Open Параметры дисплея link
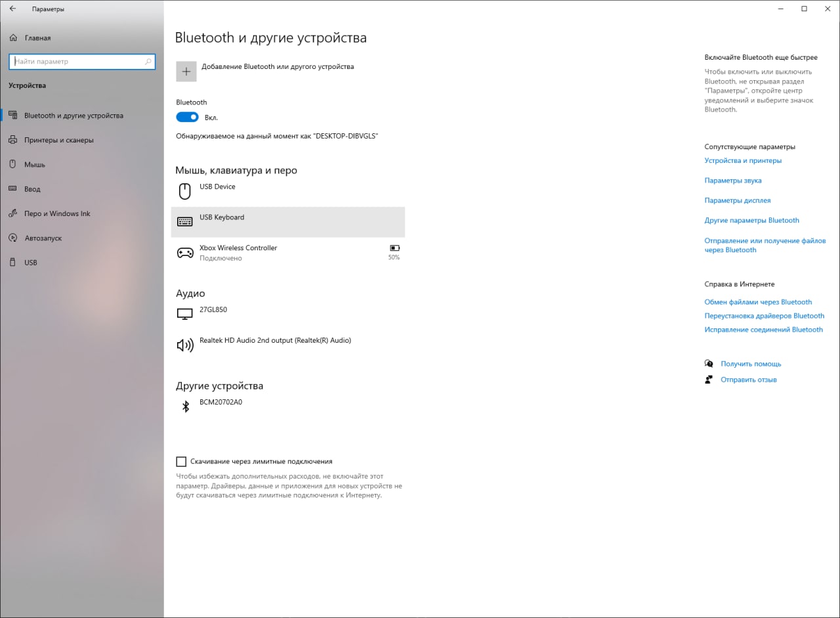The height and width of the screenshot is (618, 840). (738, 200)
